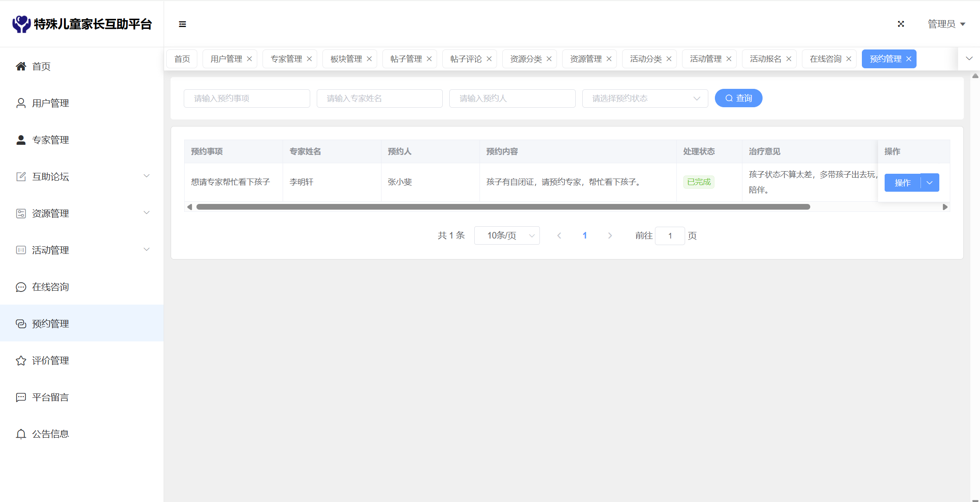Open the 请选择预约状态 dropdown
This screenshot has height=502, width=980.
click(645, 98)
